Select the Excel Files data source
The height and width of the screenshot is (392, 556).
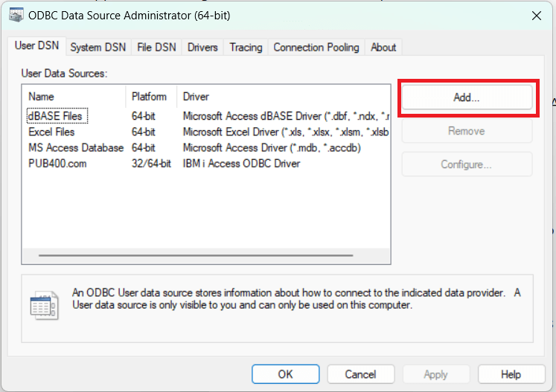[51, 132]
